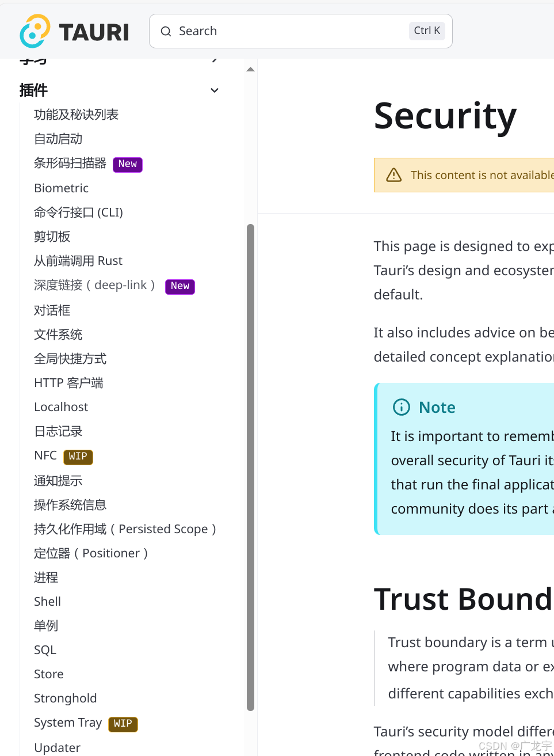
Task: Navigate to the Updater page
Action: coord(58,747)
